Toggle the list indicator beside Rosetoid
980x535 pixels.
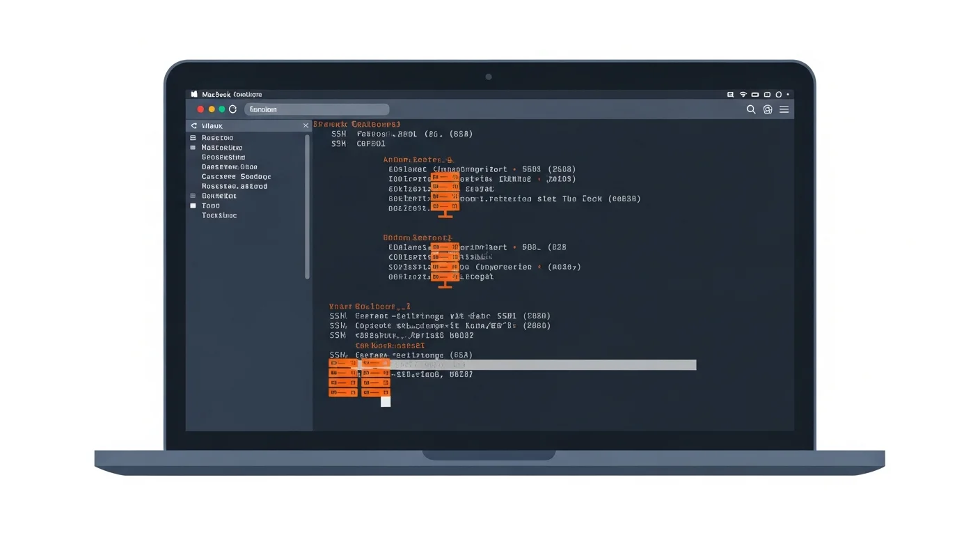click(x=193, y=137)
